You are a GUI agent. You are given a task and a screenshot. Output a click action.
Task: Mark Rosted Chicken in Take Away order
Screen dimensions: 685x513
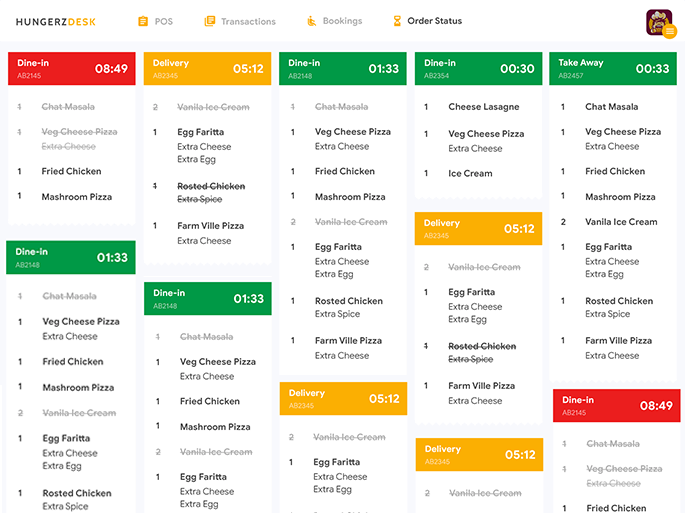tap(619, 301)
